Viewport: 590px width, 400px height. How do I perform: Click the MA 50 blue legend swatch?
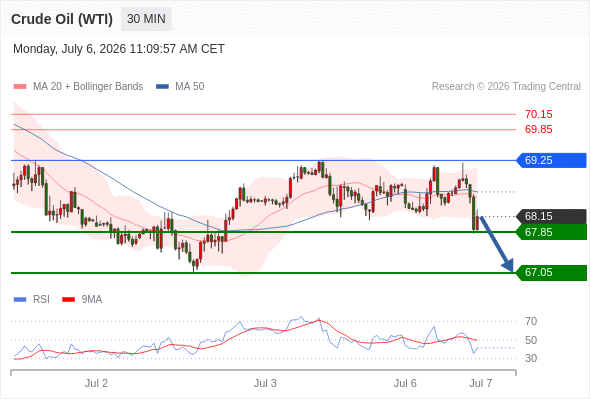163,87
